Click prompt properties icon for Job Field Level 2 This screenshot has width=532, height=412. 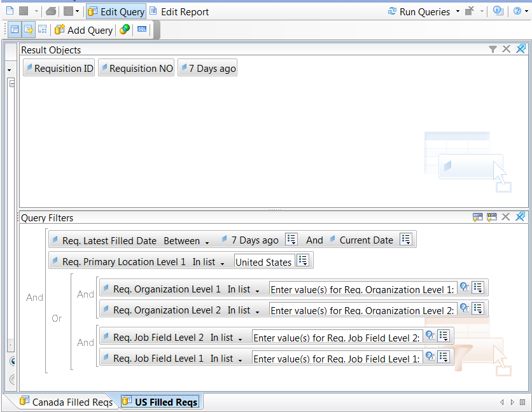point(430,336)
